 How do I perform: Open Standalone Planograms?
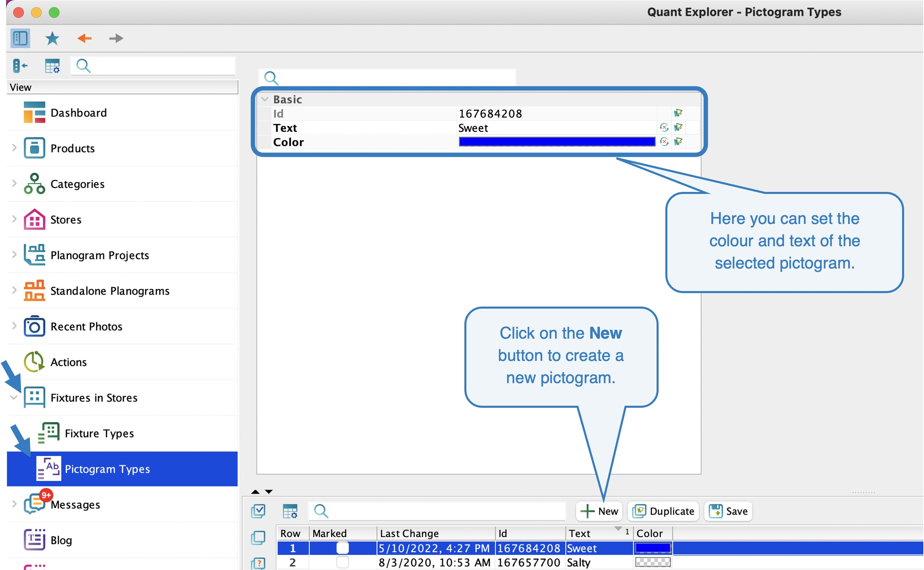pyautogui.click(x=122, y=291)
